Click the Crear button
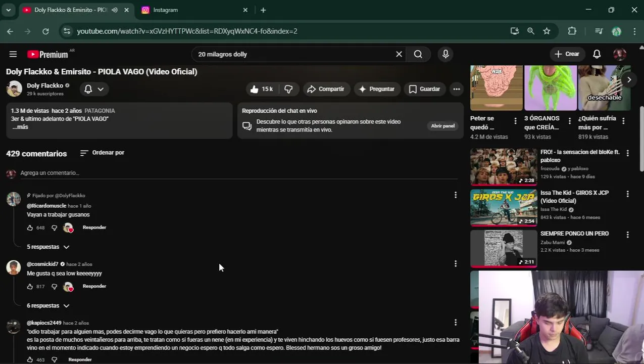This screenshot has height=364, width=644. [x=567, y=54]
